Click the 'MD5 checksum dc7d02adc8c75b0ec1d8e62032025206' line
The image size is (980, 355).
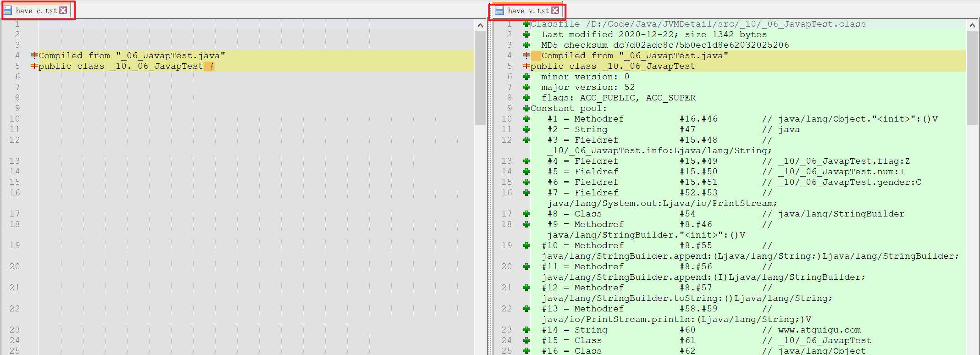[x=665, y=45]
